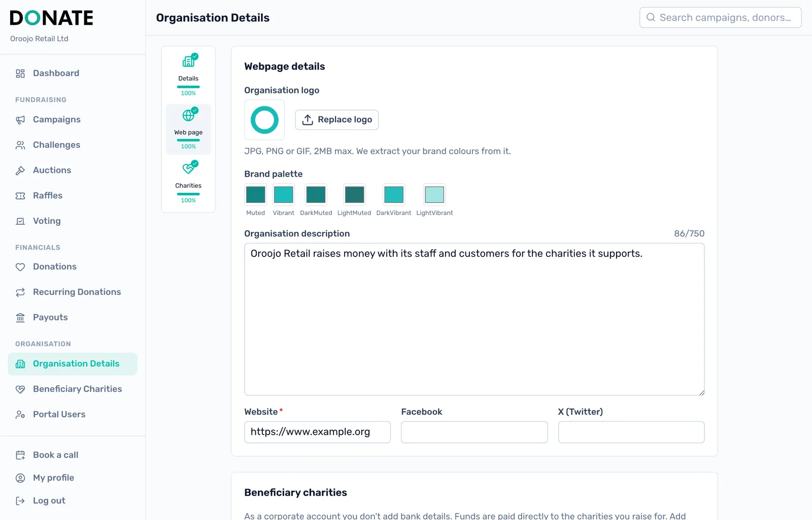Focus the X (Twitter) input field

tap(631, 432)
